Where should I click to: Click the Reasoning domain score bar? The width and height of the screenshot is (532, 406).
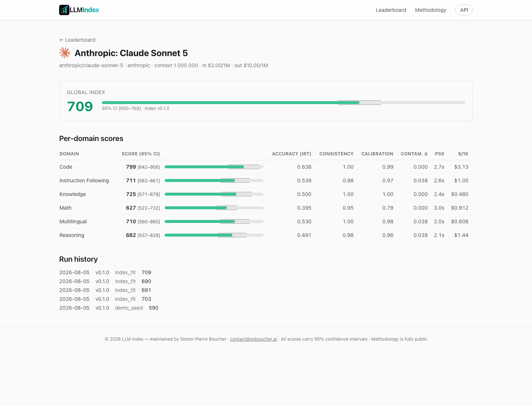point(214,235)
